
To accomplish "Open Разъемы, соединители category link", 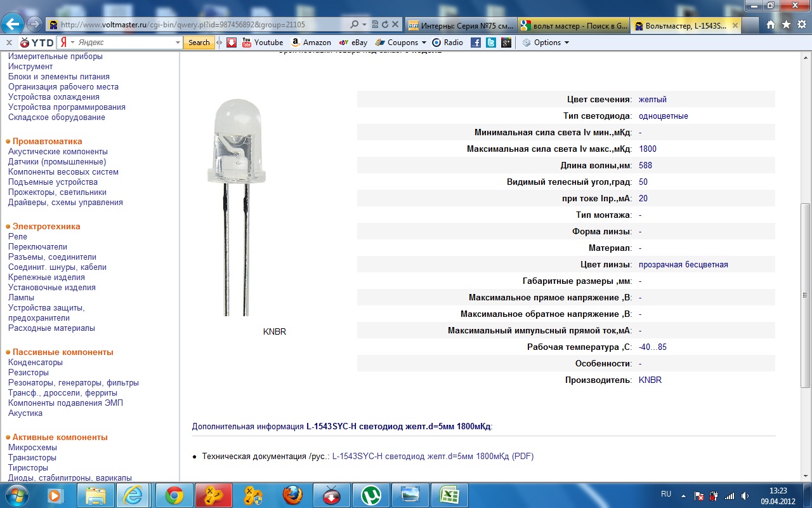I will coord(52,257).
